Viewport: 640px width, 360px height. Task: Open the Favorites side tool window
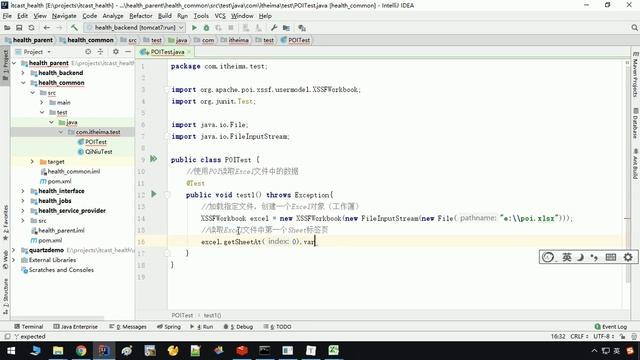click(x=5, y=223)
